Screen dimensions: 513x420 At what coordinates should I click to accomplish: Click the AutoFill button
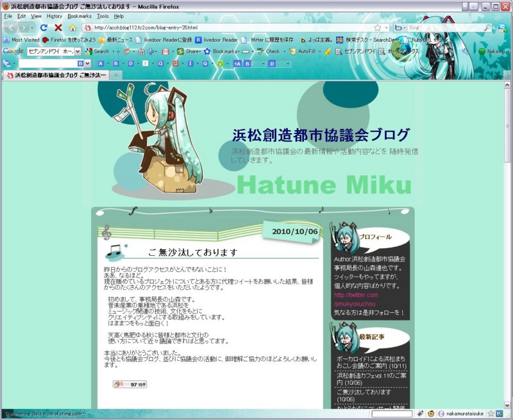click(x=303, y=51)
